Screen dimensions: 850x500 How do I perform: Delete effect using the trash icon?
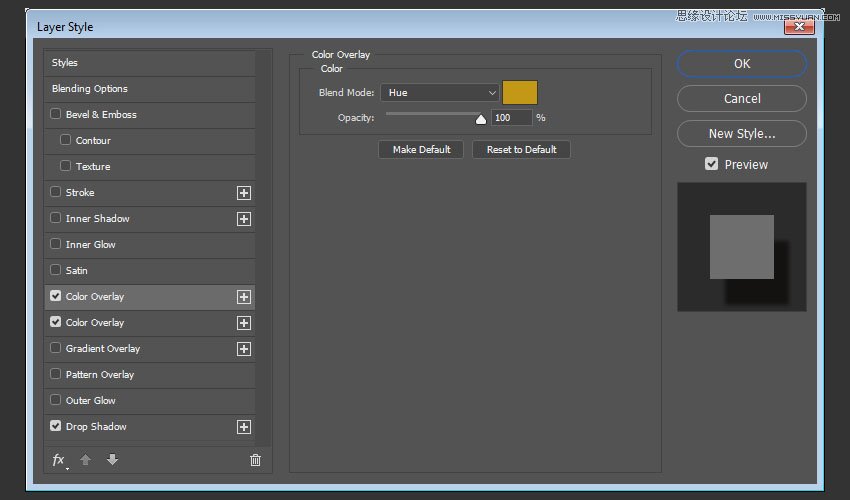coord(255,460)
